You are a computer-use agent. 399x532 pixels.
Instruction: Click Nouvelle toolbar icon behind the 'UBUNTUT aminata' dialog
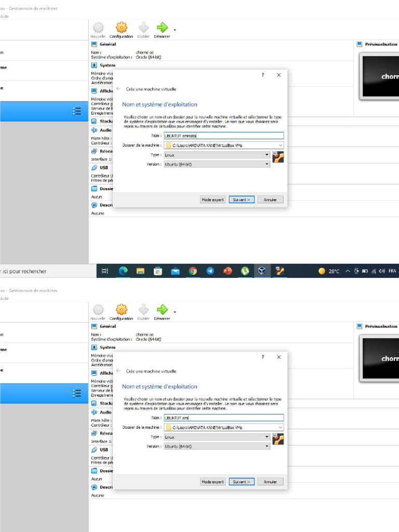coord(98,30)
